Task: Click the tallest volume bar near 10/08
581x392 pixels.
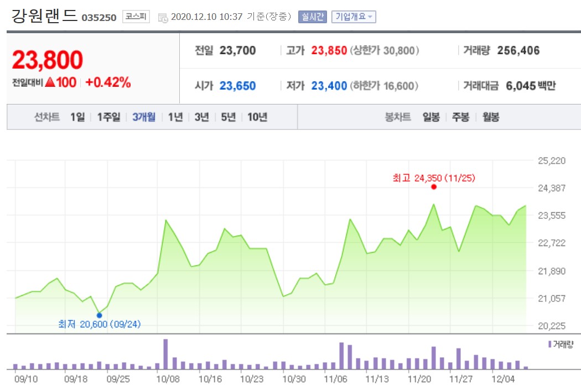Action: pos(165,354)
